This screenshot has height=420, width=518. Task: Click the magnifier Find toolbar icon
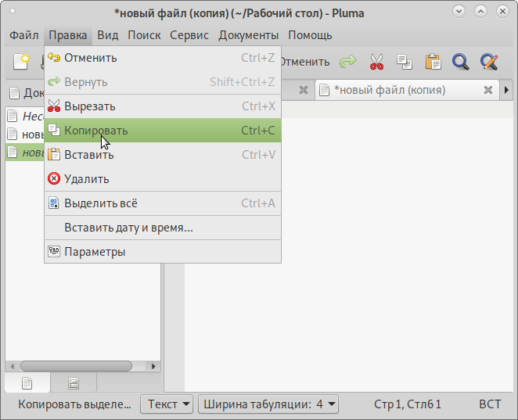(460, 62)
